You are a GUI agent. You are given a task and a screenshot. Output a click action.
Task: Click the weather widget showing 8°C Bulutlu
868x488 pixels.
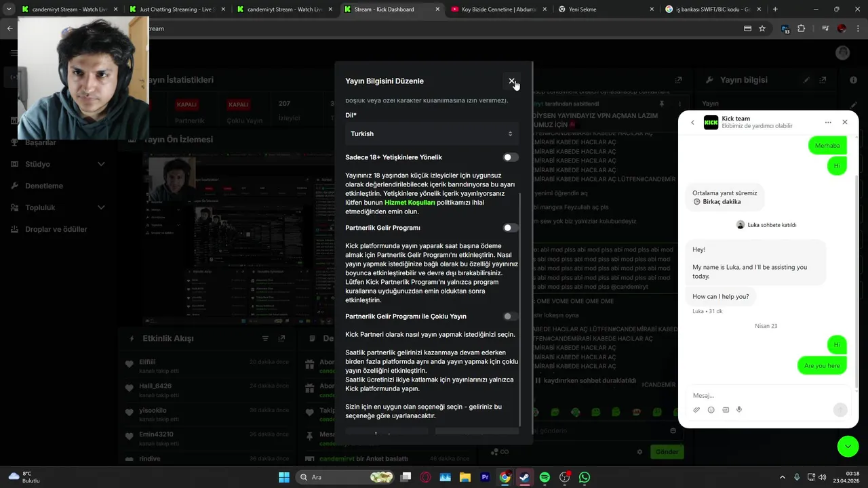coord(24,477)
